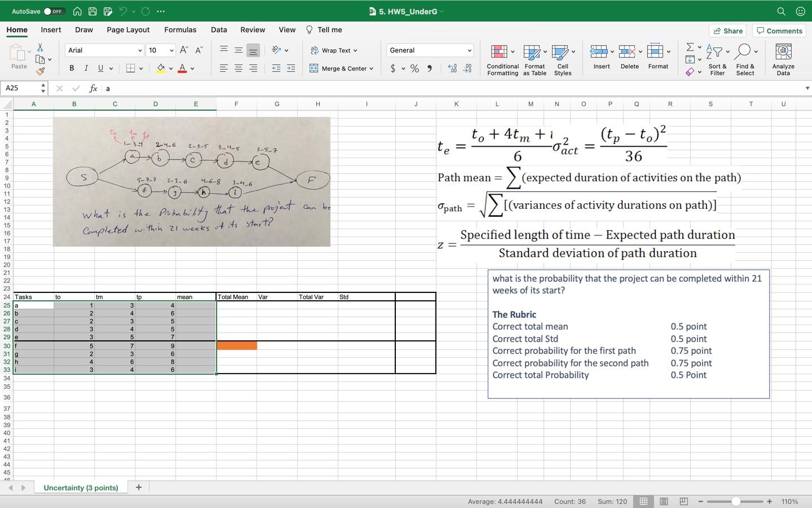The height and width of the screenshot is (508, 812).
Task: Open the Comments pane button
Action: point(779,31)
